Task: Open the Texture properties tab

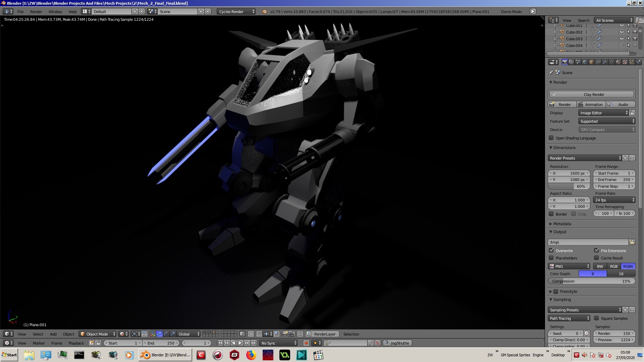Action: tap(625, 62)
